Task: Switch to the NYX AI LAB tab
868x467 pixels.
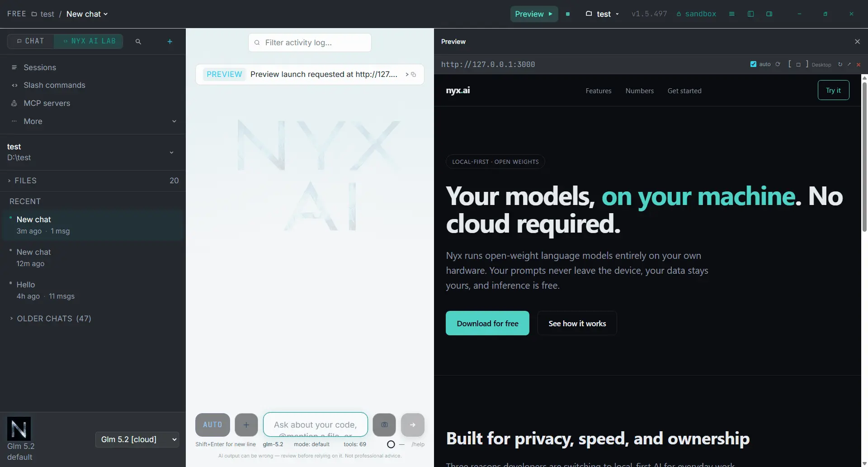Action: click(x=89, y=41)
